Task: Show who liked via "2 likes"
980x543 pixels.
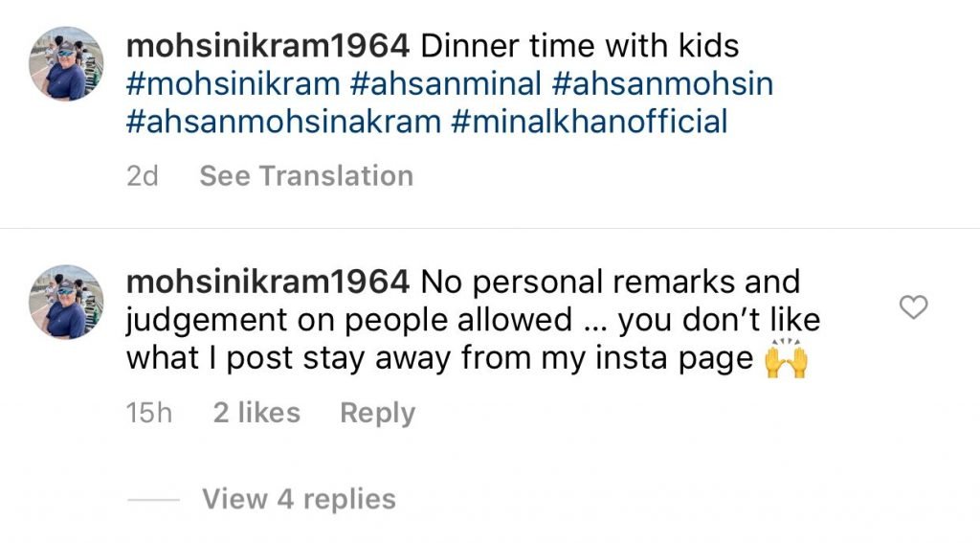Action: [256, 414]
